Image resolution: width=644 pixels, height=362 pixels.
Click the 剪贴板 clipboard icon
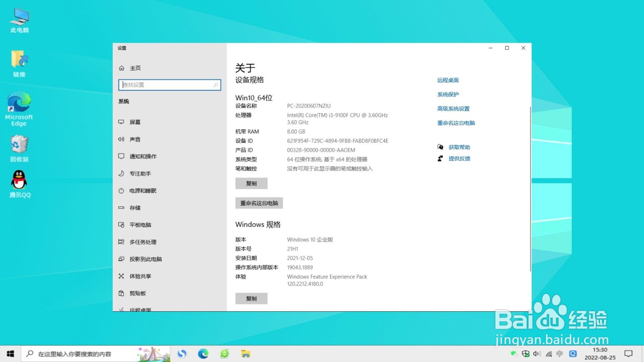point(121,293)
